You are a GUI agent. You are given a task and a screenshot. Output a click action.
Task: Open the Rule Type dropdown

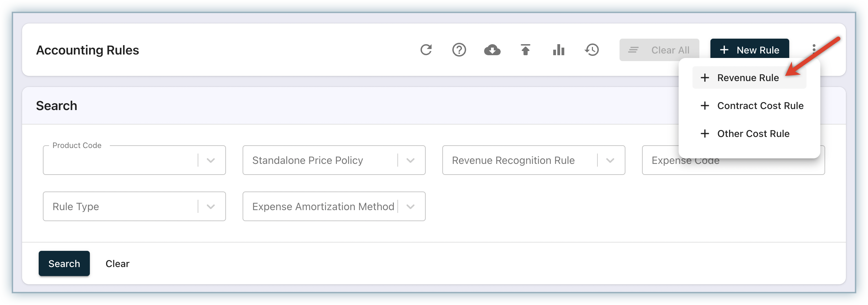pos(211,207)
